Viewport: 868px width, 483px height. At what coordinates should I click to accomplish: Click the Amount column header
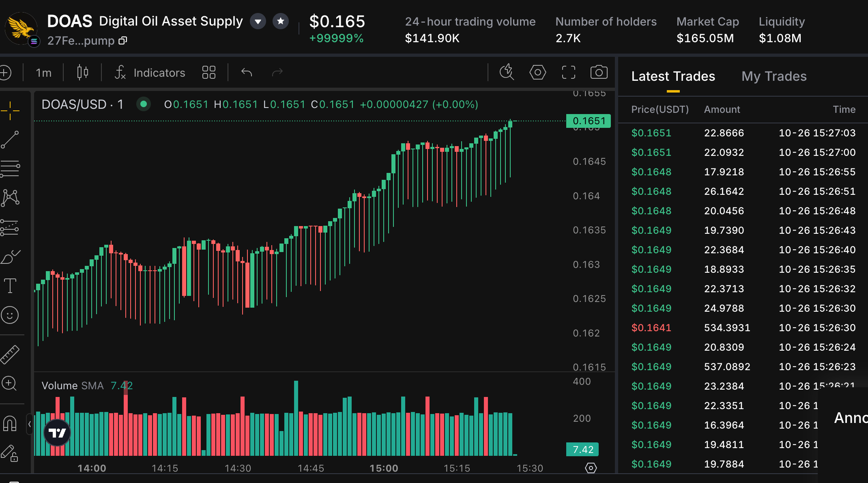(x=722, y=109)
